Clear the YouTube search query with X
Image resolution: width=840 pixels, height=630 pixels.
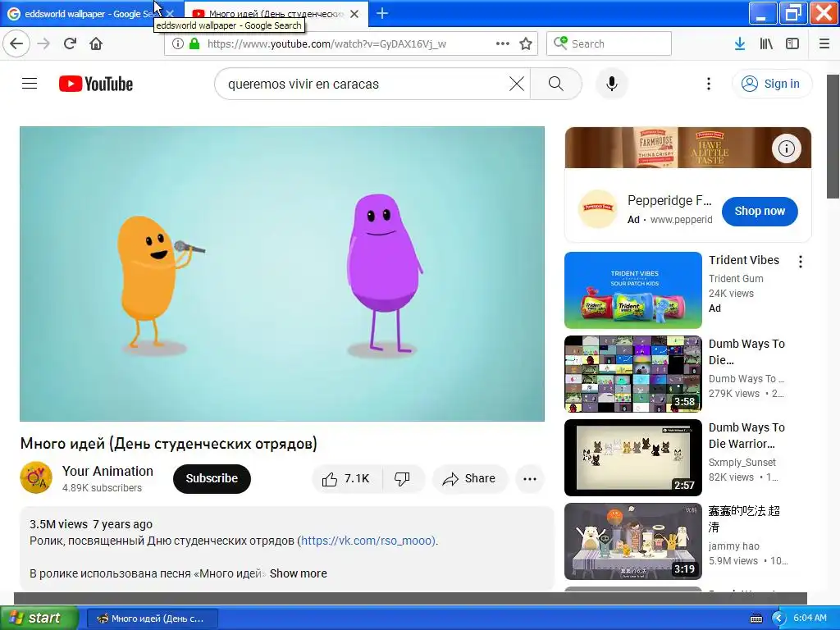(x=517, y=84)
